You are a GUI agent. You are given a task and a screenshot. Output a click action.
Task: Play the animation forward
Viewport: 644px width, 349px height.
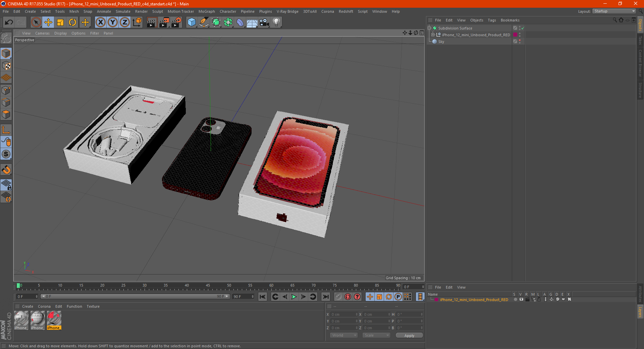[294, 297]
